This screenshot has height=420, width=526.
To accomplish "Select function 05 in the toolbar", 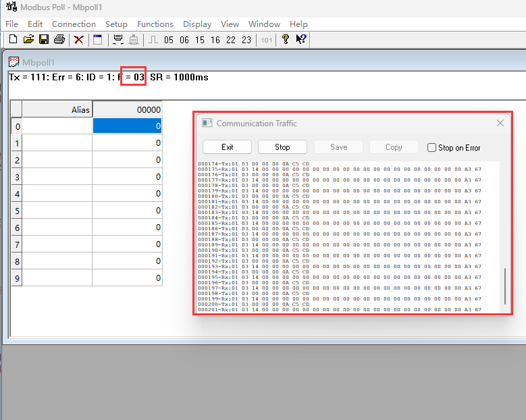I will pyautogui.click(x=169, y=40).
